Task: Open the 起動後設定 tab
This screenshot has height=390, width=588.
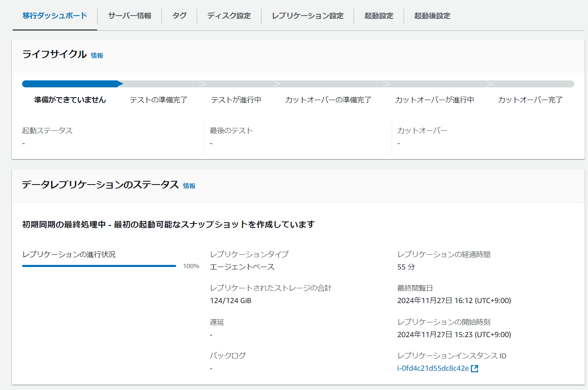Action: 432,16
